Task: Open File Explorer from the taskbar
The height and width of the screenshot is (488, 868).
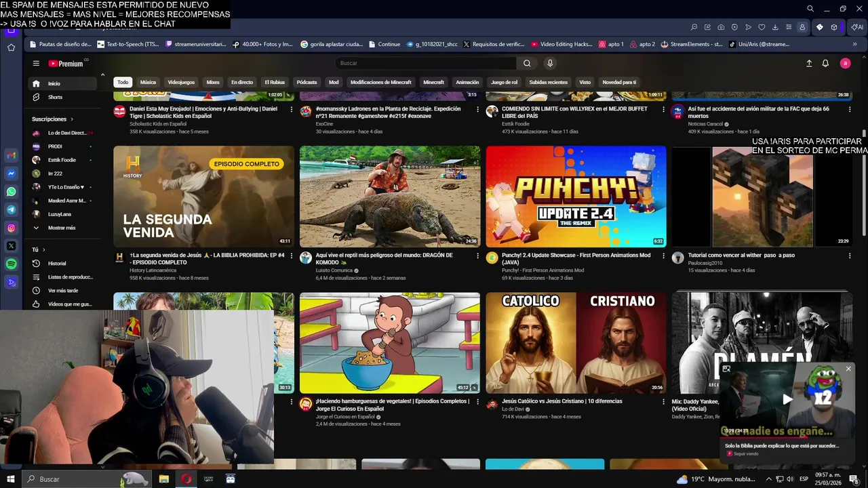Action: pyautogui.click(x=164, y=479)
